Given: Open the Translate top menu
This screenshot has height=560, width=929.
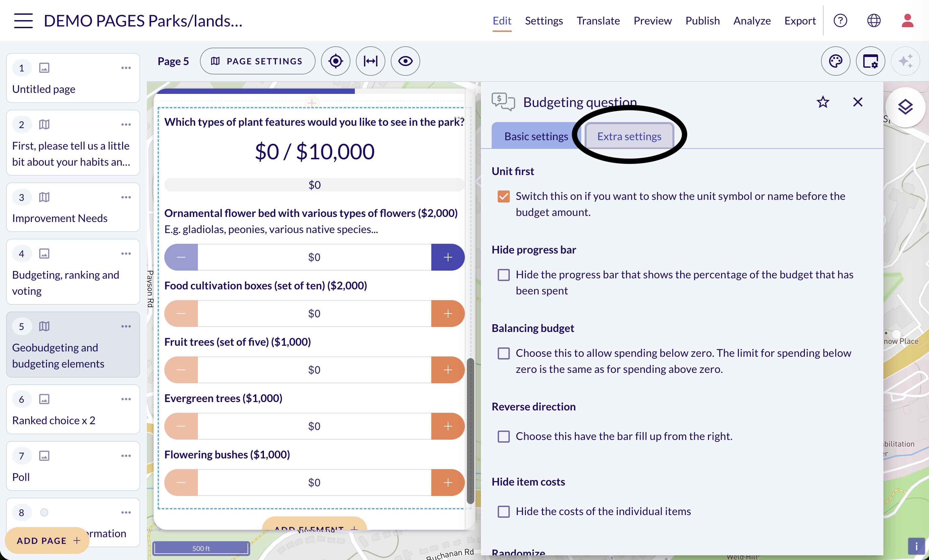Looking at the screenshot, I should tap(598, 21).
